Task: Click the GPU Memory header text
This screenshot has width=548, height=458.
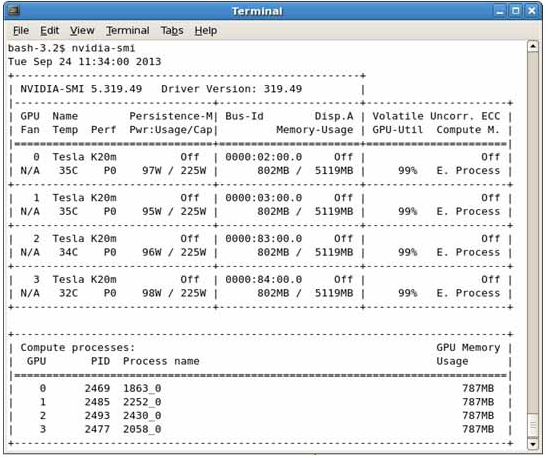Action: [x=468, y=348]
